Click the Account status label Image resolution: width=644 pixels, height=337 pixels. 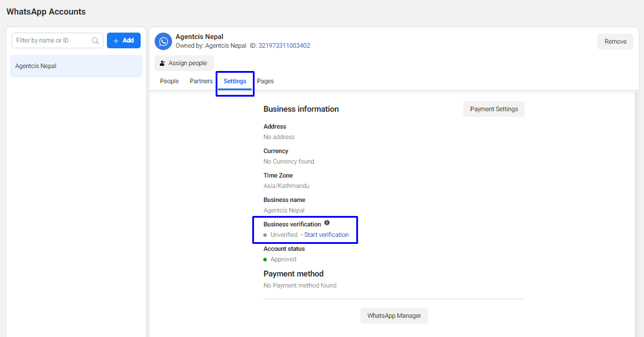point(284,249)
